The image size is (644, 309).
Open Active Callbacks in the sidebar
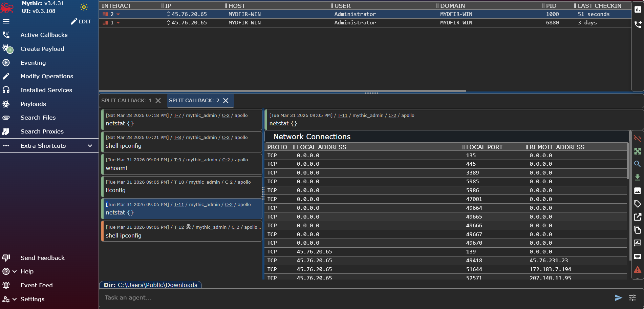44,35
